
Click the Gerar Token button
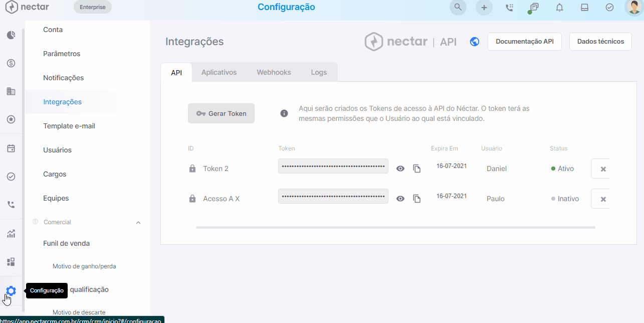click(221, 113)
